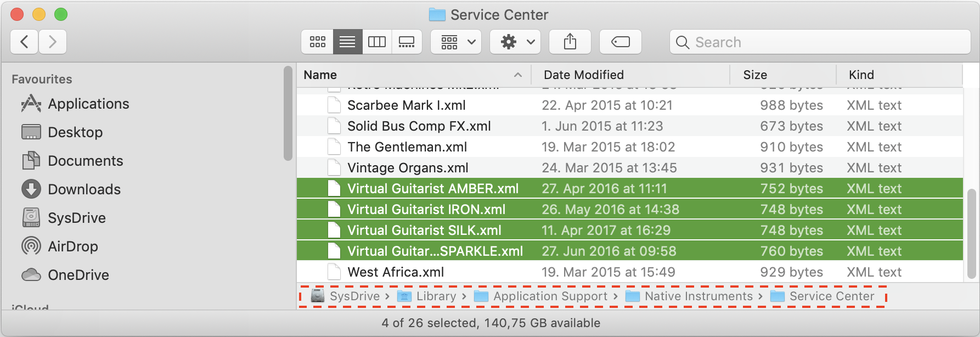
Task: Open Desktop in the sidebar
Action: (x=61, y=132)
